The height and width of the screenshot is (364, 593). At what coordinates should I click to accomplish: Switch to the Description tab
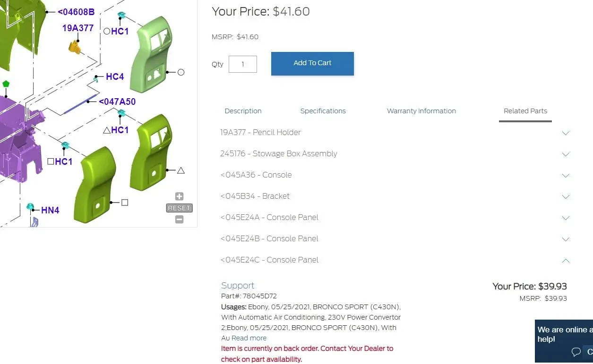[243, 111]
